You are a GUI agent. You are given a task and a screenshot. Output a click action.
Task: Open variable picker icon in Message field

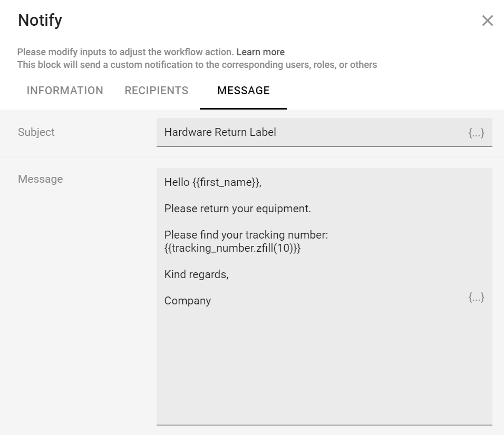(476, 298)
